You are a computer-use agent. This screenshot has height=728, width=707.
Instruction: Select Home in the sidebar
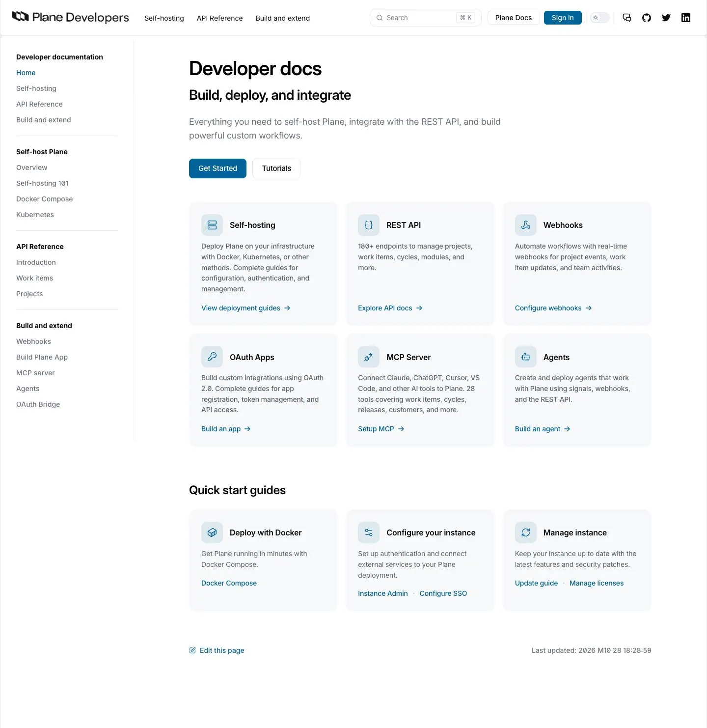click(26, 73)
